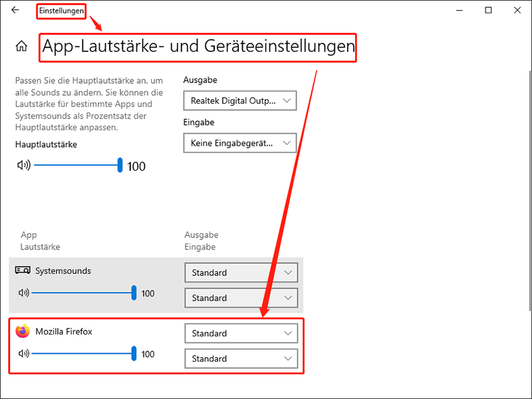Click the Hauptlautstärke slider handle

point(119,166)
